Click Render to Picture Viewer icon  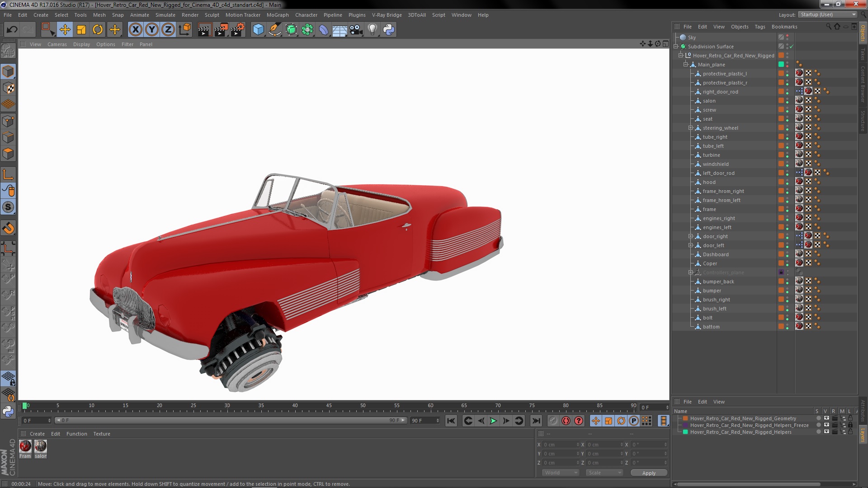pyautogui.click(x=221, y=30)
